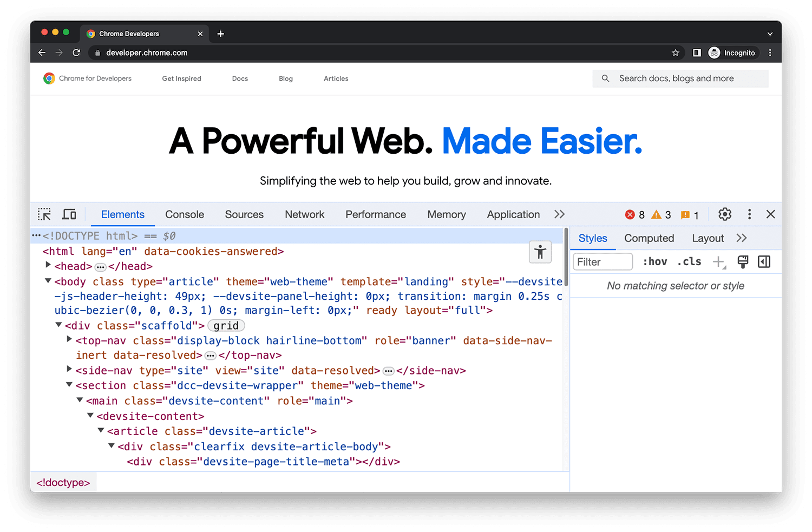Switch to the Console tab
The image size is (812, 532).
pyautogui.click(x=184, y=214)
